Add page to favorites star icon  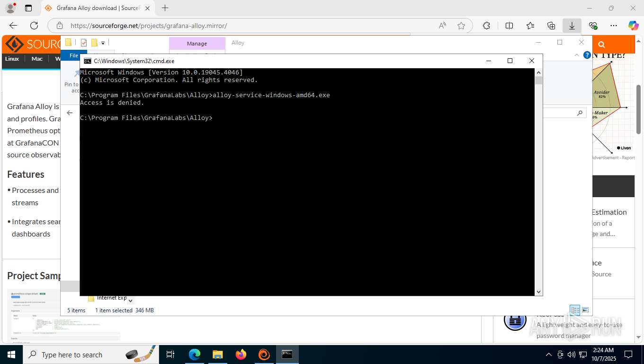click(461, 26)
